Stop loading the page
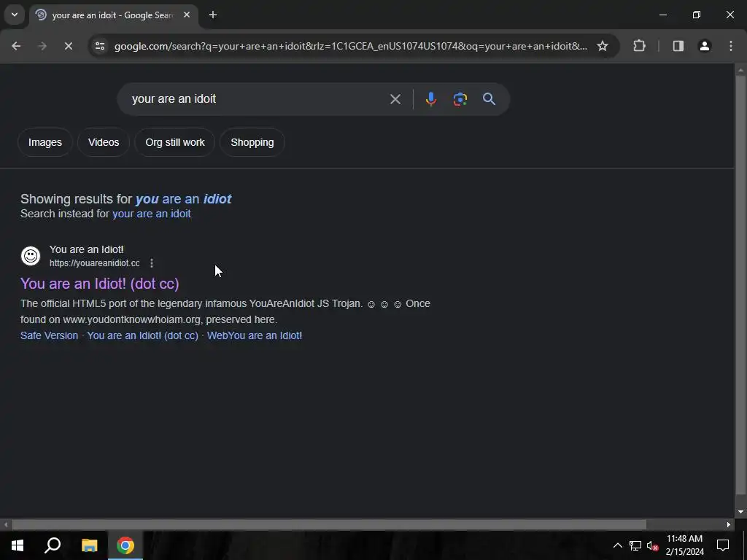 (68, 46)
